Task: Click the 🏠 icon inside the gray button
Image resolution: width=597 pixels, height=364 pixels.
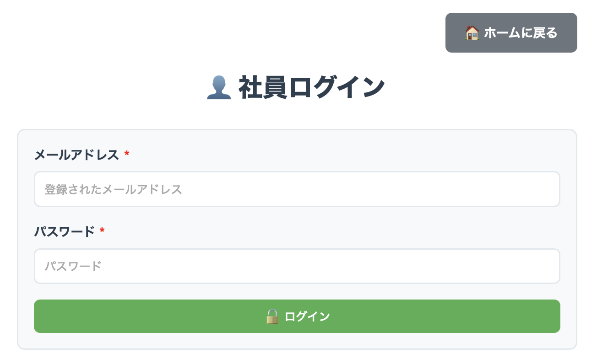Action: click(x=471, y=32)
